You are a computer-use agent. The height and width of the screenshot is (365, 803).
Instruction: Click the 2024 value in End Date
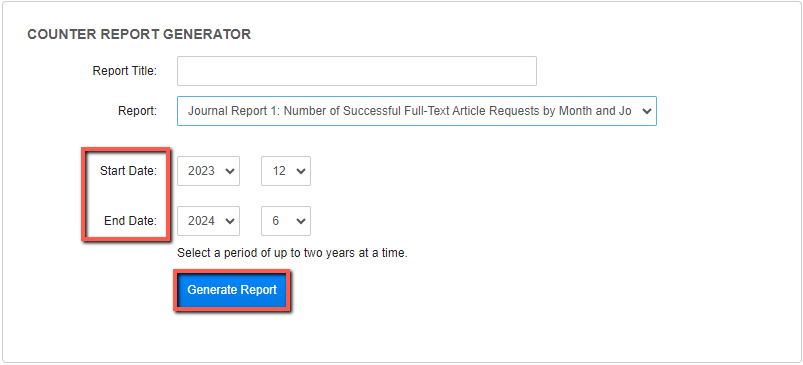(201, 221)
